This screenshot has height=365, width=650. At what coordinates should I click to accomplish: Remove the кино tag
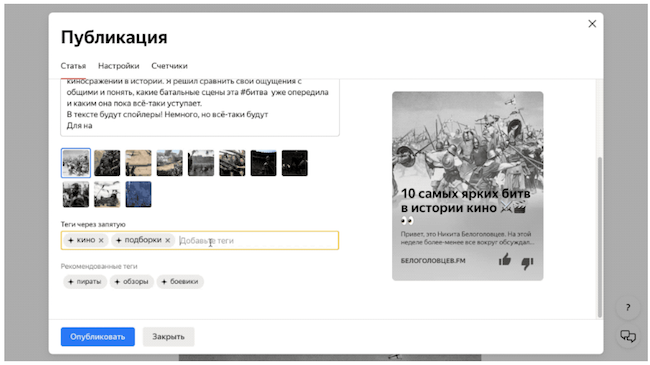tap(101, 240)
